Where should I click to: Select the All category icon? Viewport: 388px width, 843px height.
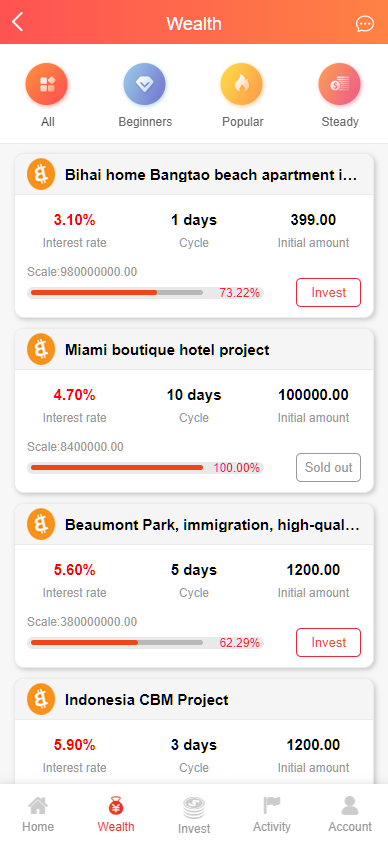(47, 84)
